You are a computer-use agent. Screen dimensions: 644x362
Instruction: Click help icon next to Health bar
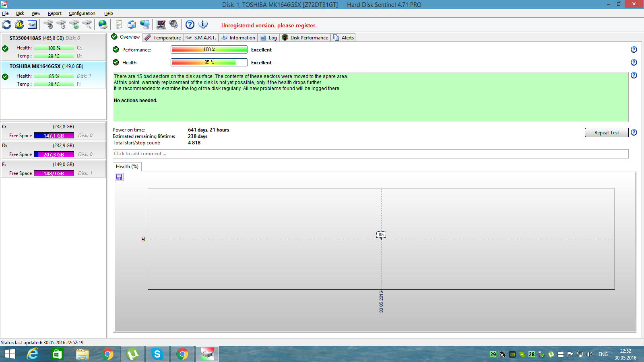(634, 62)
